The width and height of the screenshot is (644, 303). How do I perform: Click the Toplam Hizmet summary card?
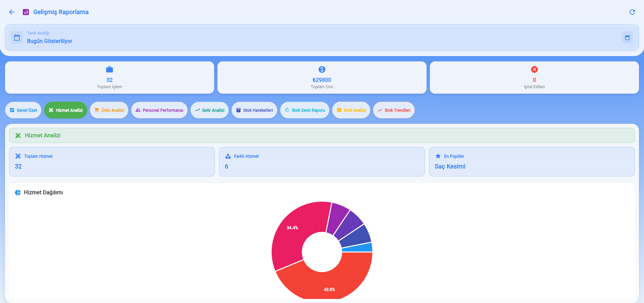(112, 162)
